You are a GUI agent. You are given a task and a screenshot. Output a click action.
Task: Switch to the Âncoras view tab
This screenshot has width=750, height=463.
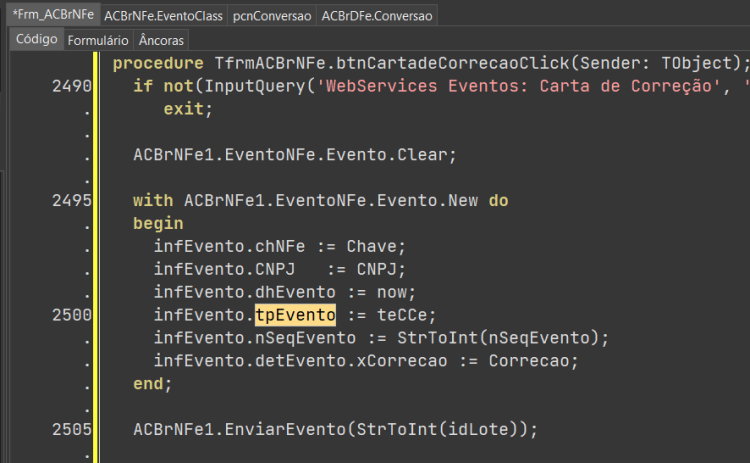click(161, 40)
